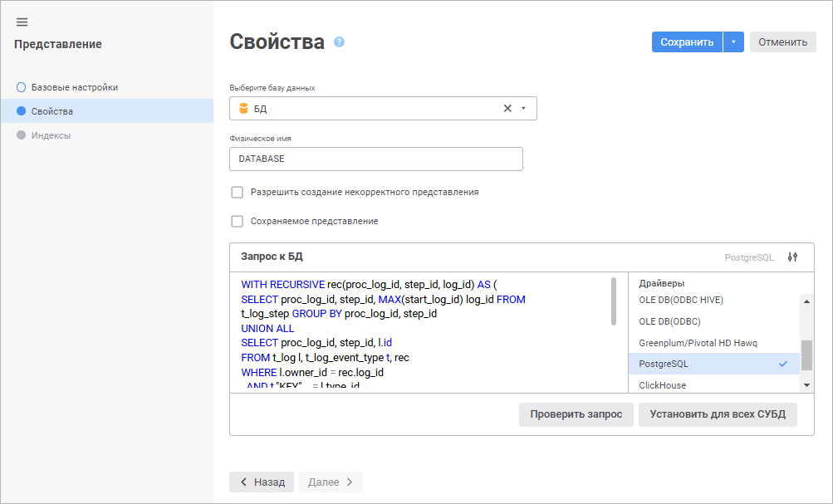
Task: Toggle the Сохраняемое представление checkbox
Action: point(238,222)
